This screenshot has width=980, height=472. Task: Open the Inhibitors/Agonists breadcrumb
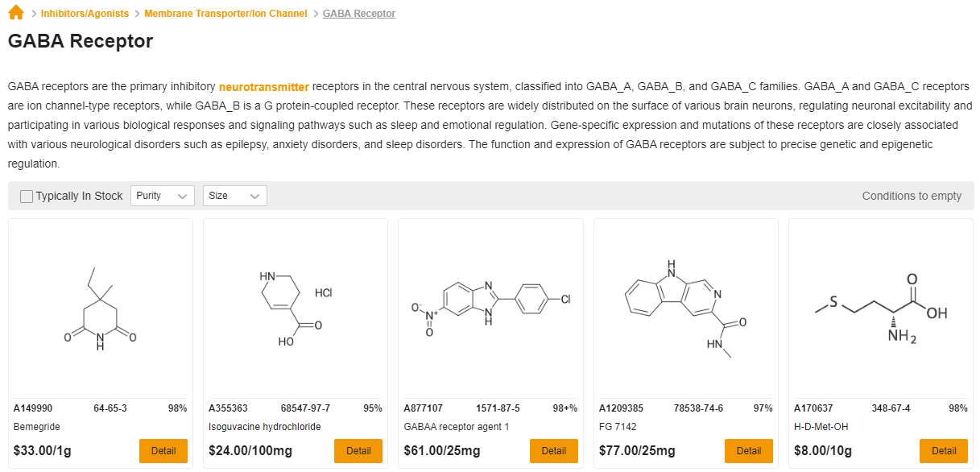(x=85, y=14)
